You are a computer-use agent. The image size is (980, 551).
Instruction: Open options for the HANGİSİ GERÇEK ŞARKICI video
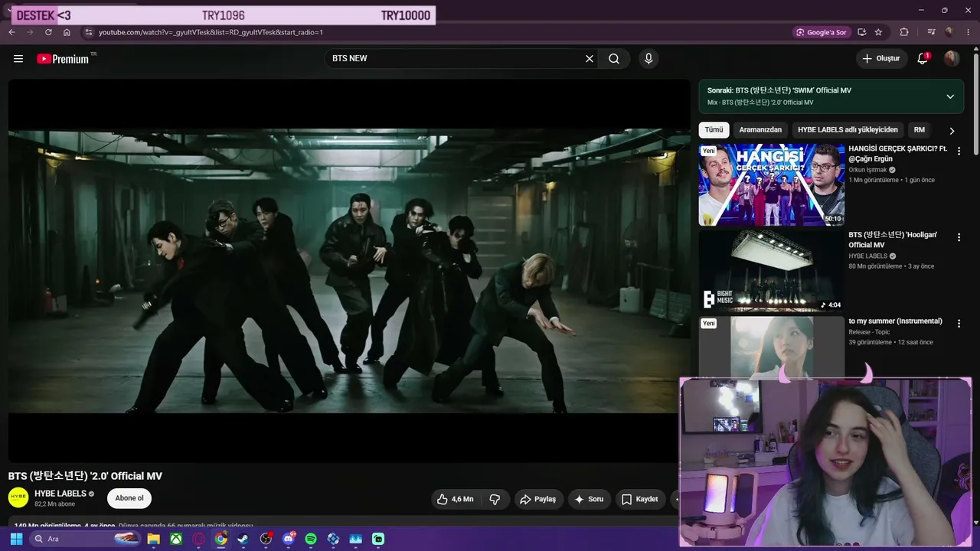point(959,152)
